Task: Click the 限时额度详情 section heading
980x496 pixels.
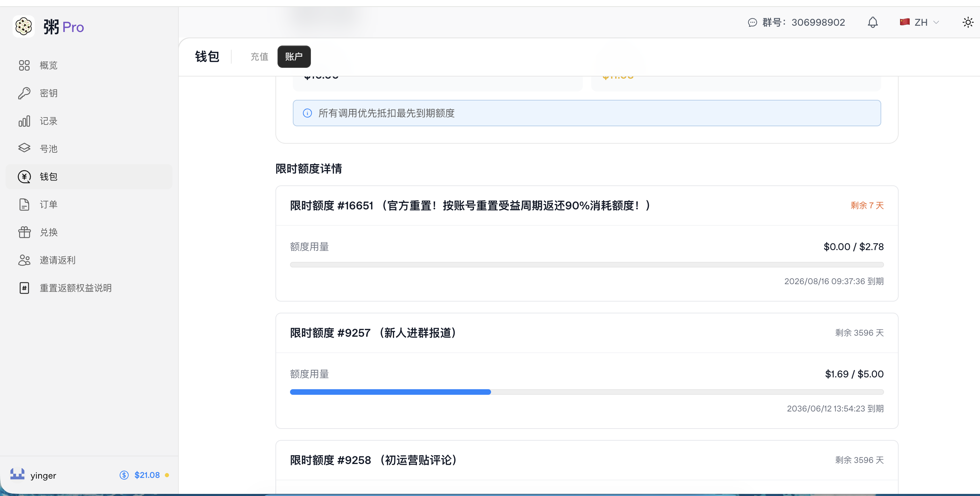Action: click(308, 168)
